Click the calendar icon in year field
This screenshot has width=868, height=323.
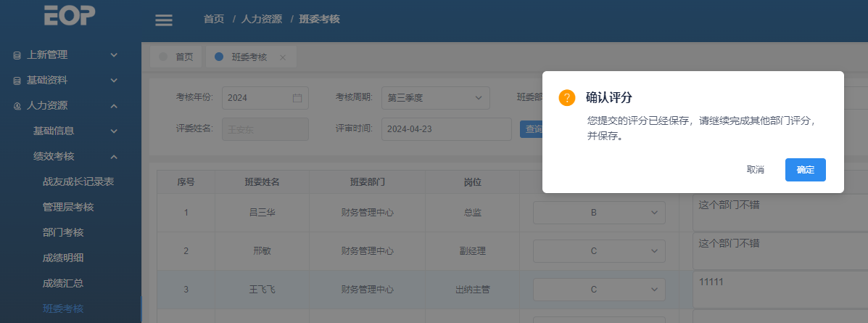[297, 98]
